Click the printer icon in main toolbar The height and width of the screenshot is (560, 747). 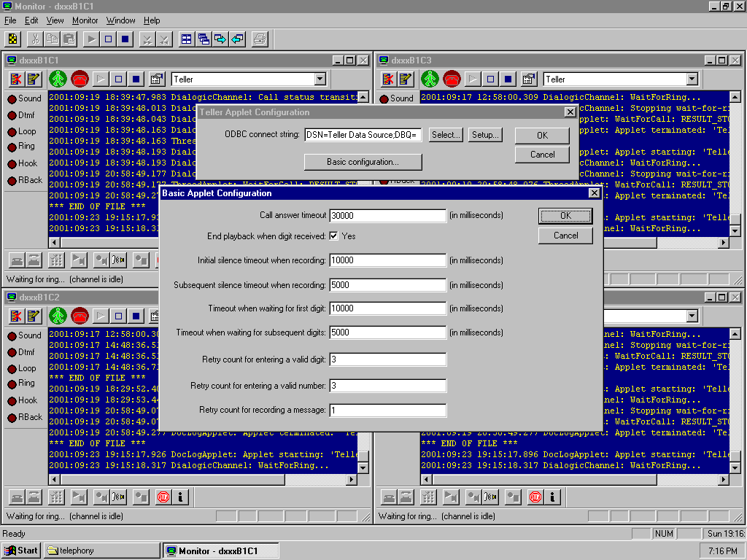260,39
